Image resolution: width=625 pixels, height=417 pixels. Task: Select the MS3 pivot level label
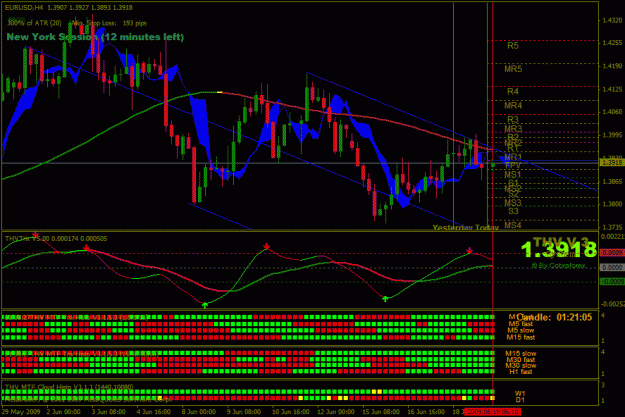pos(513,203)
